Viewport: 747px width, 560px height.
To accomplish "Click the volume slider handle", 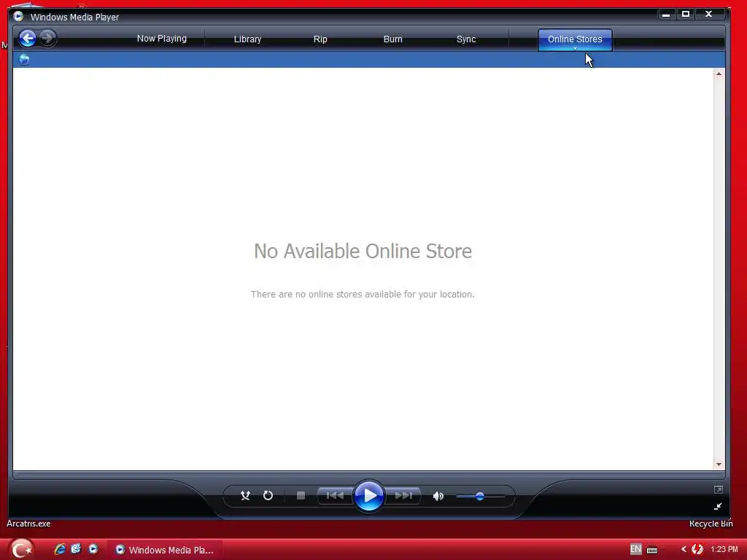I will [480, 496].
